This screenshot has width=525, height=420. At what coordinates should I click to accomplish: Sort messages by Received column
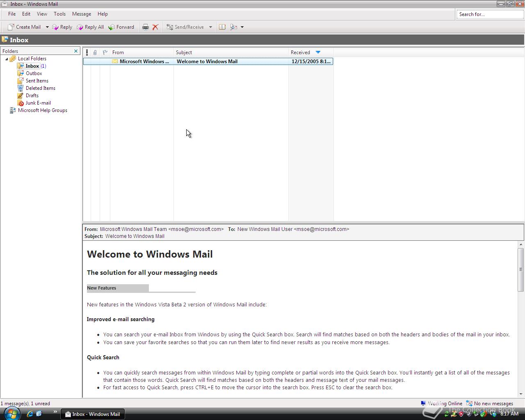311,52
